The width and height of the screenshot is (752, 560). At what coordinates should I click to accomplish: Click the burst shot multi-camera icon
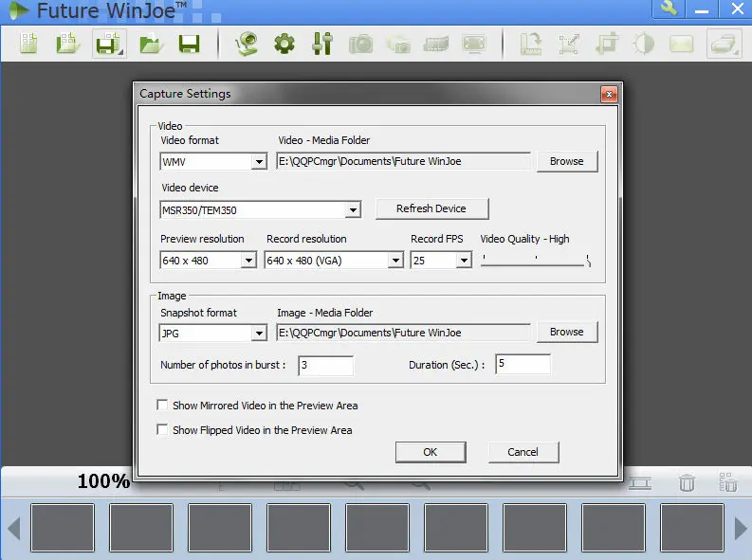coord(398,45)
